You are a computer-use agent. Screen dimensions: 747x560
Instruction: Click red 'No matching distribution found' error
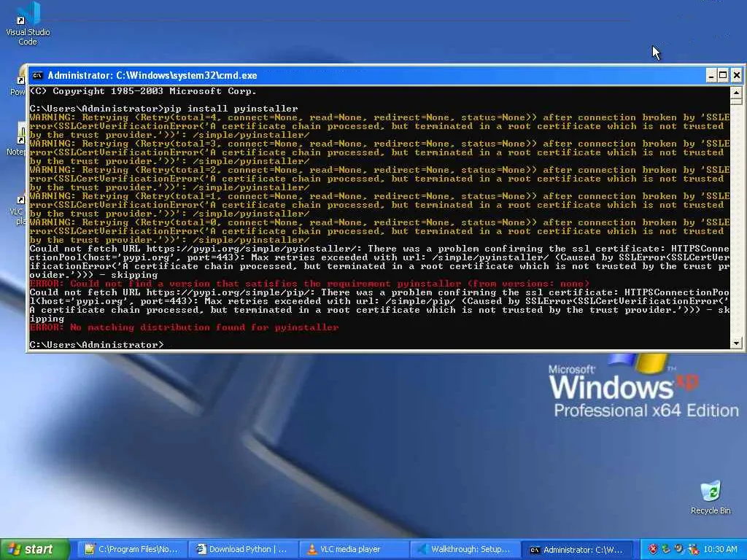point(184,327)
